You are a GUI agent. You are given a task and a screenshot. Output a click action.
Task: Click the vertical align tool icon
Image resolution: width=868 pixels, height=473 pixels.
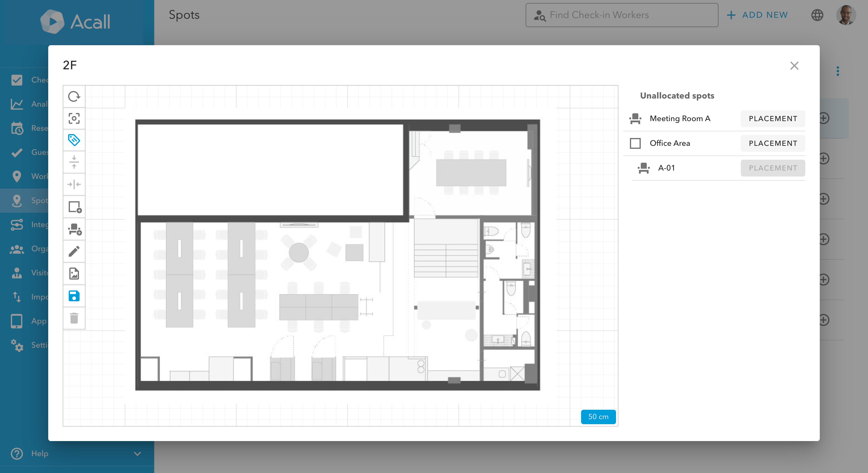point(74,162)
